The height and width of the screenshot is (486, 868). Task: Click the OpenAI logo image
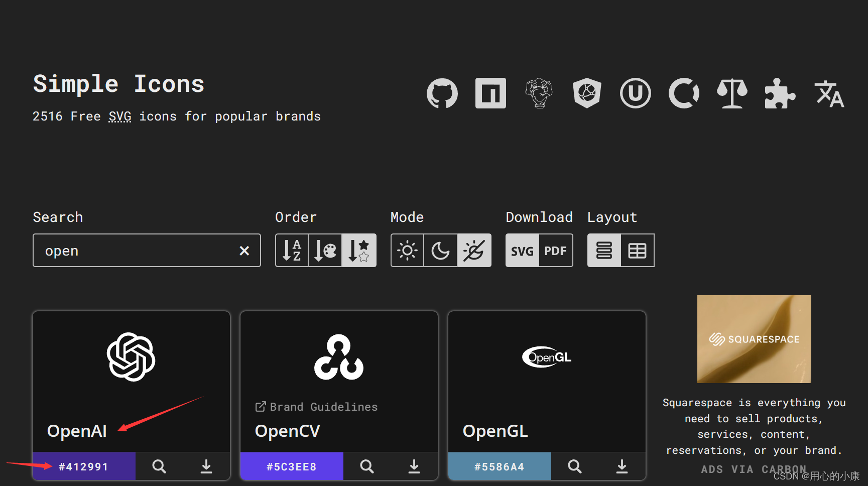131,357
